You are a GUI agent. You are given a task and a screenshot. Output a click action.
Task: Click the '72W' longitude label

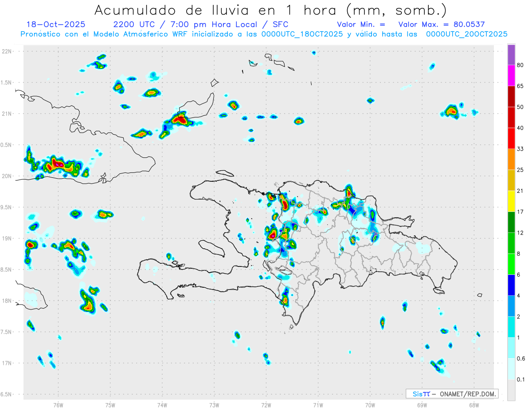pos(266,405)
